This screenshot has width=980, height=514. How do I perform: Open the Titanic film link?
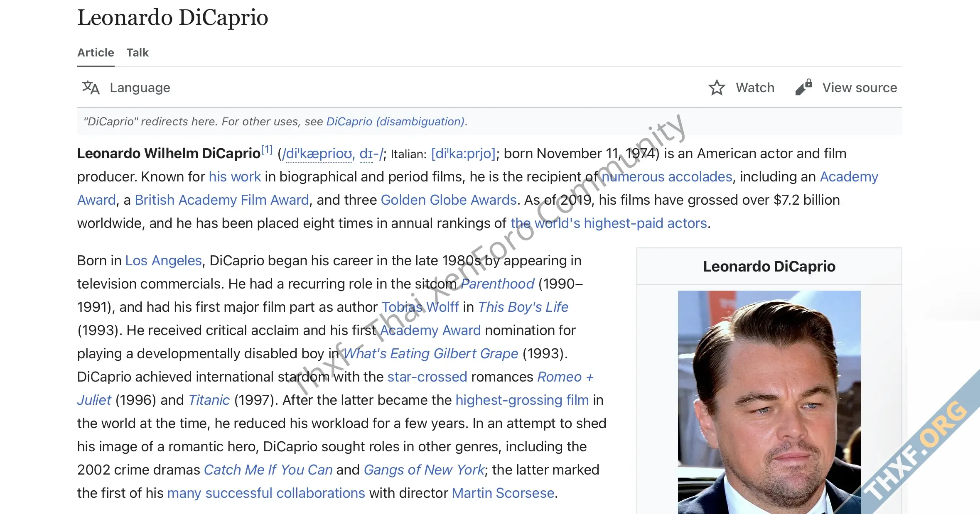(x=209, y=400)
